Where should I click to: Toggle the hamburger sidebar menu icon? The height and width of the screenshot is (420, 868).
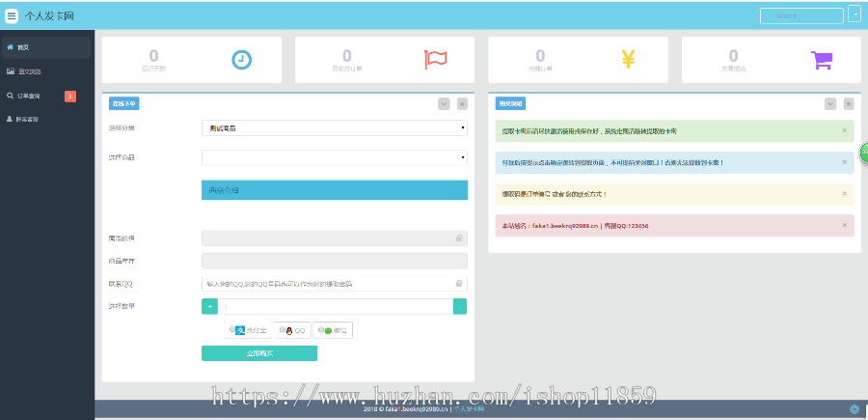pyautogui.click(x=11, y=15)
